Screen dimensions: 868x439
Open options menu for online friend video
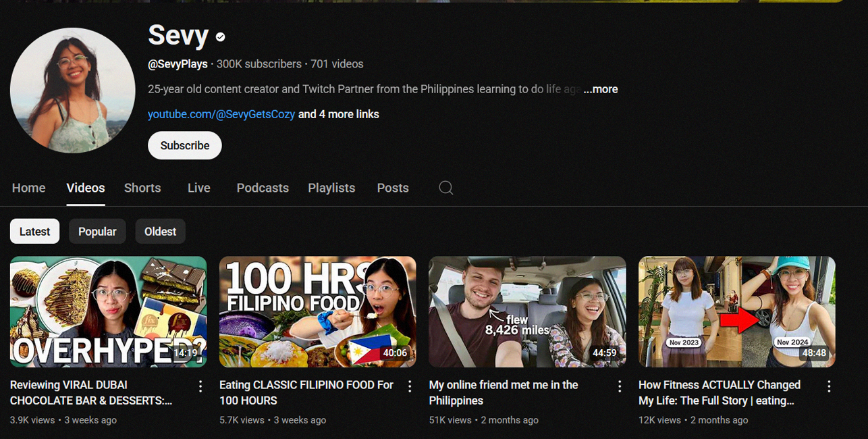620,386
